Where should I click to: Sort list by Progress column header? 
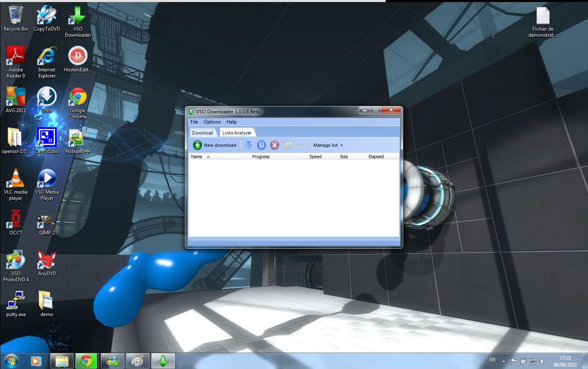click(x=278, y=157)
